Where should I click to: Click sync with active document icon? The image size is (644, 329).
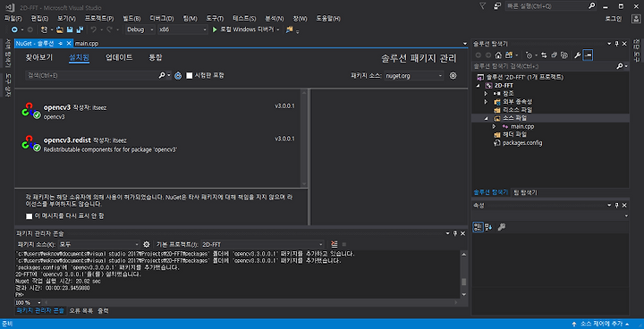544,55
